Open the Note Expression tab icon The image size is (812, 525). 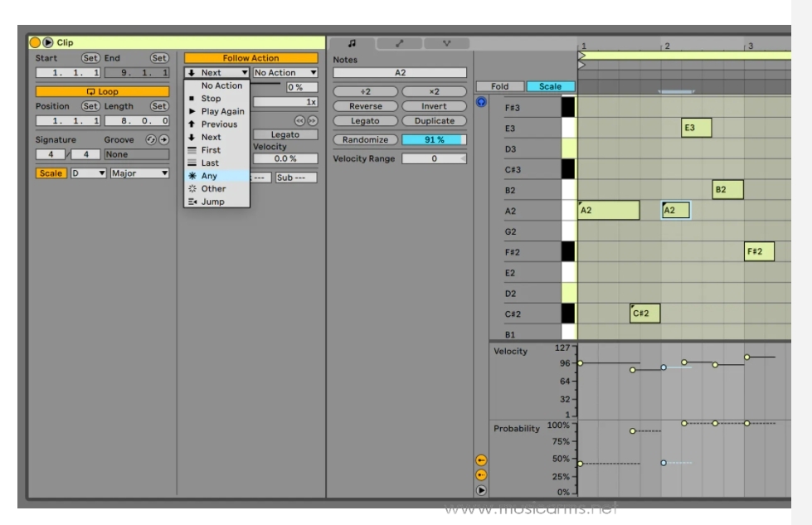[446, 42]
